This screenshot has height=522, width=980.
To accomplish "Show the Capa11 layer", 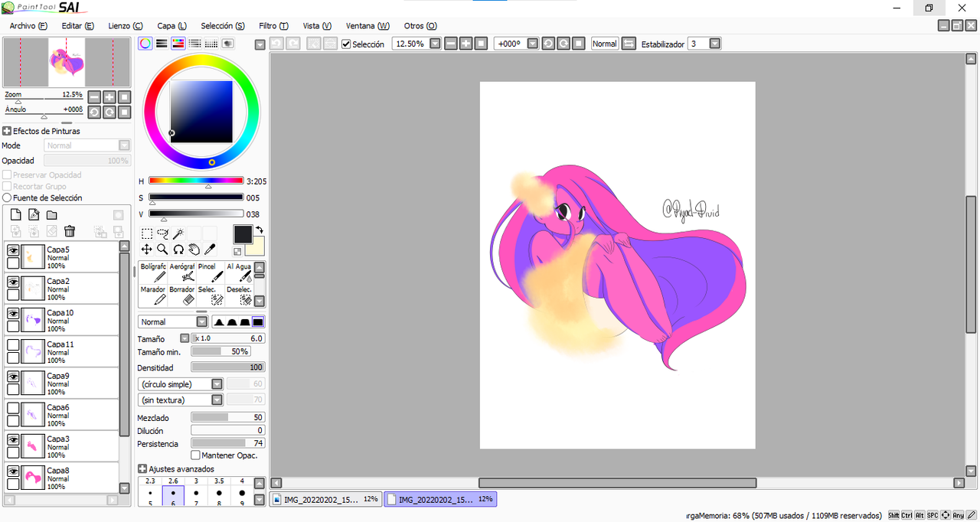I will (x=13, y=345).
